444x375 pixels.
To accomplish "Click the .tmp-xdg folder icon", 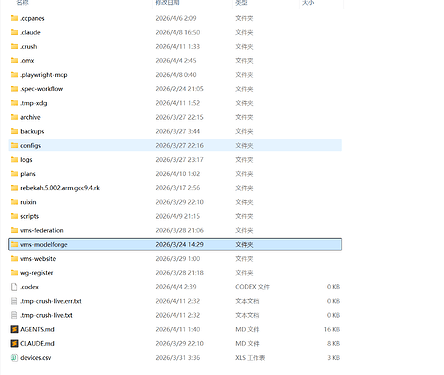I will pos(14,103).
